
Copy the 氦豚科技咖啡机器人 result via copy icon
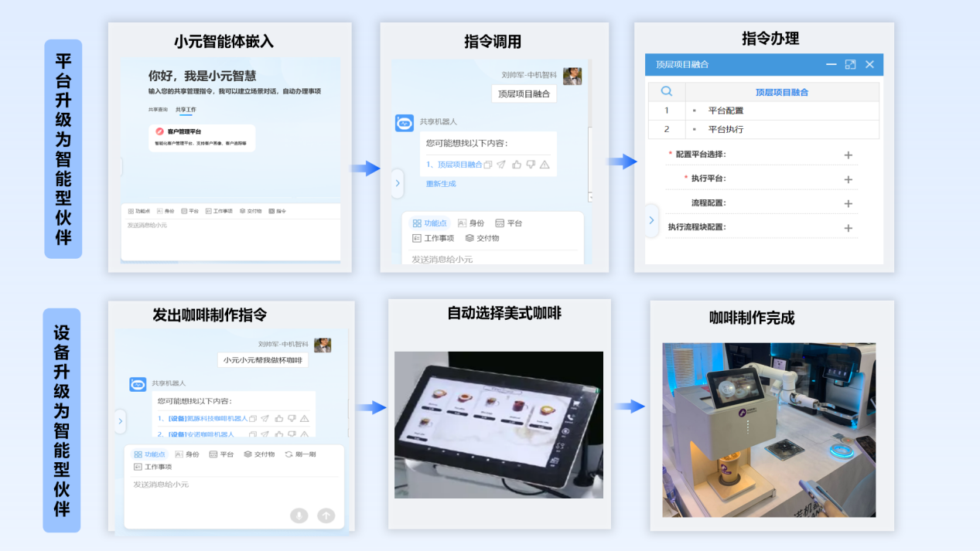[x=253, y=419]
